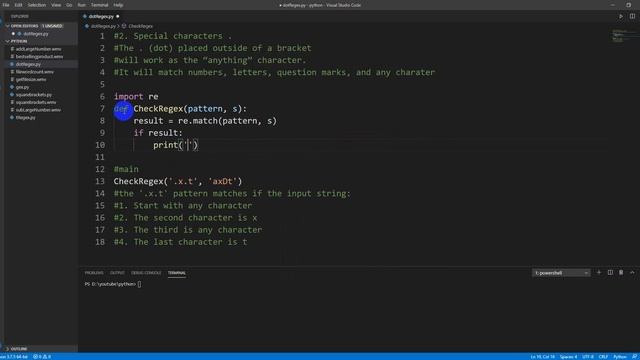
Task: Kill terminal with the trash icon
Action: pos(621,273)
